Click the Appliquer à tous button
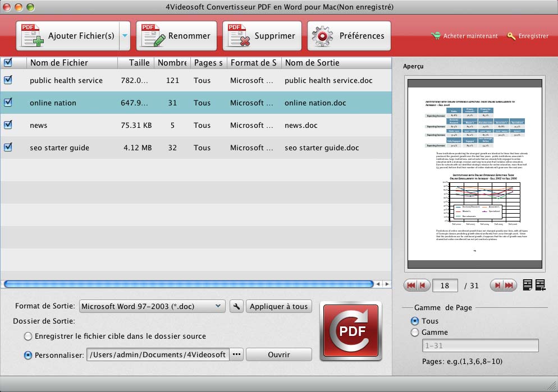Viewport: 558px width, 392px height. click(278, 306)
